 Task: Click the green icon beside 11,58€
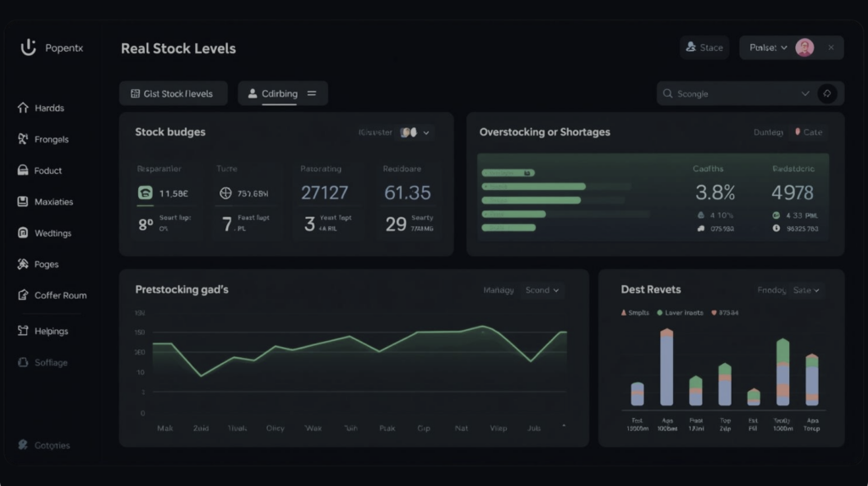tap(145, 193)
